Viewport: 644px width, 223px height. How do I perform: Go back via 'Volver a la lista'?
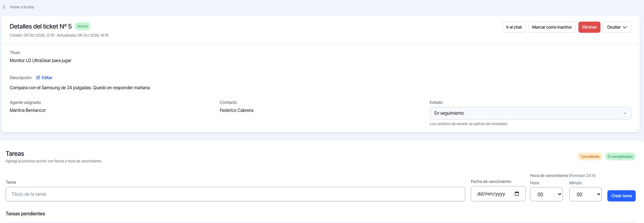pos(22,7)
